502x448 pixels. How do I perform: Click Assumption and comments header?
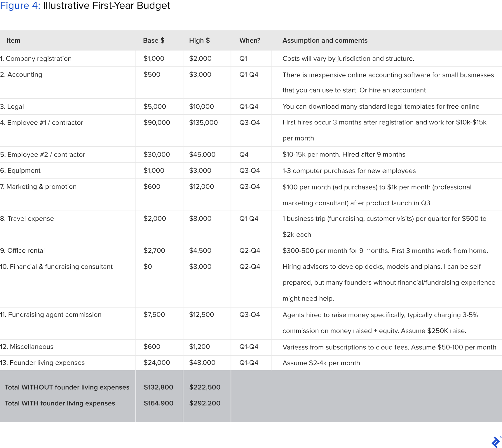325,40
